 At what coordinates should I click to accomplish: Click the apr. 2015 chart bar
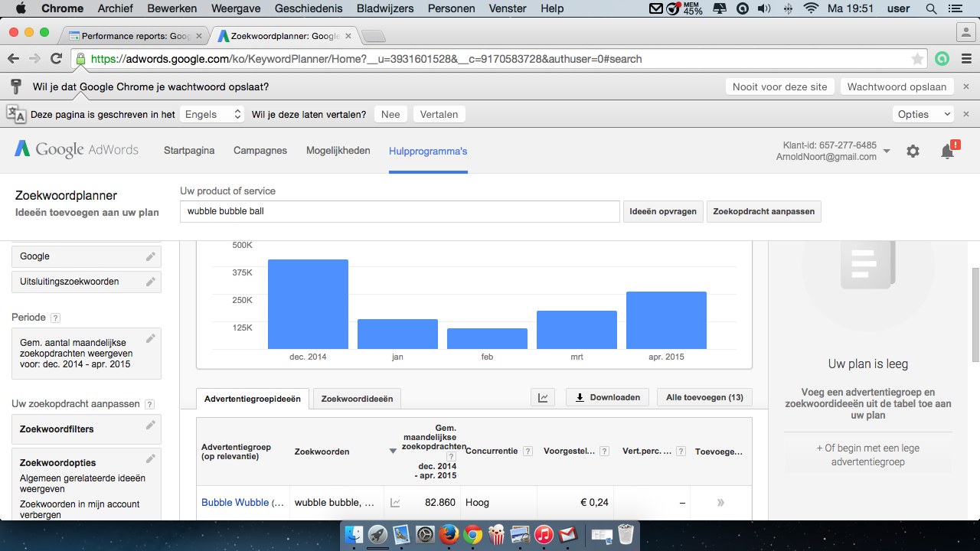pos(666,321)
